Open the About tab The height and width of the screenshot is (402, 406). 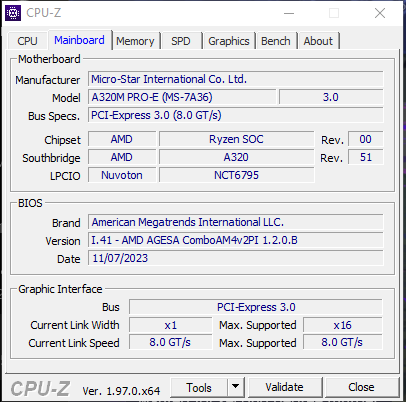pos(318,41)
